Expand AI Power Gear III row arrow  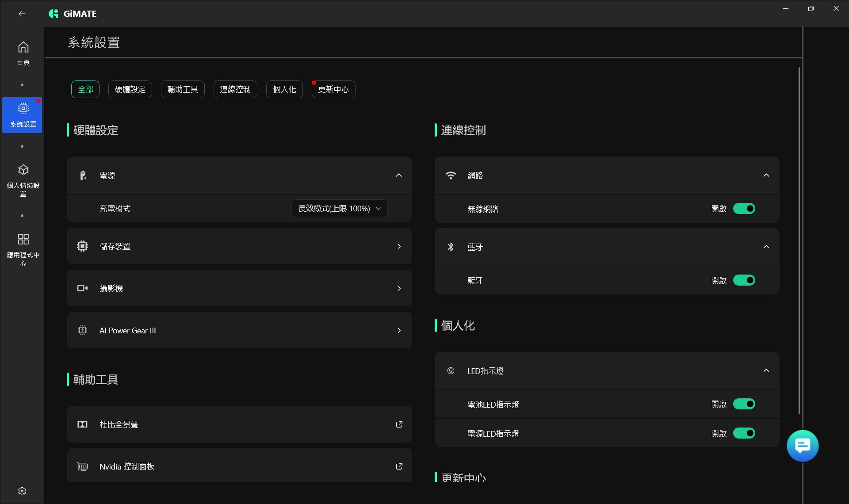coord(399,330)
